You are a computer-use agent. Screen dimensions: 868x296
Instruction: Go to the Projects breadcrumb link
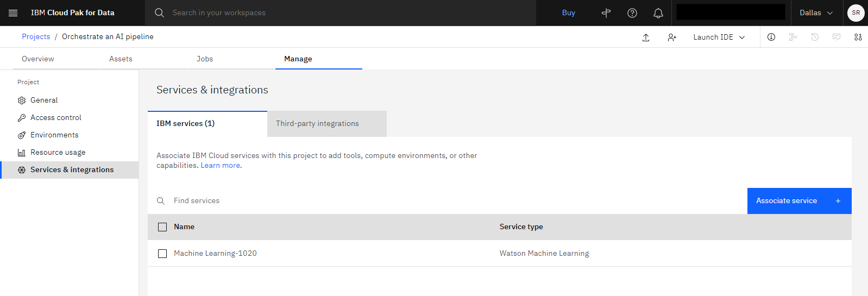[36, 36]
